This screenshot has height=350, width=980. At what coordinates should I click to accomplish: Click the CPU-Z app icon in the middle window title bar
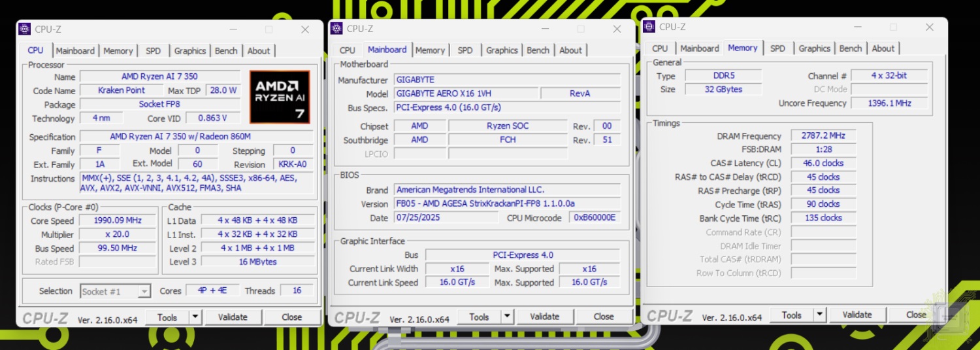pos(336,28)
